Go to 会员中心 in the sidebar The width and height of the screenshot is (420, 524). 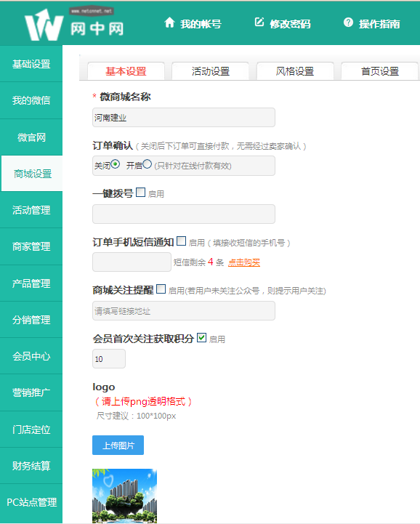click(x=31, y=356)
